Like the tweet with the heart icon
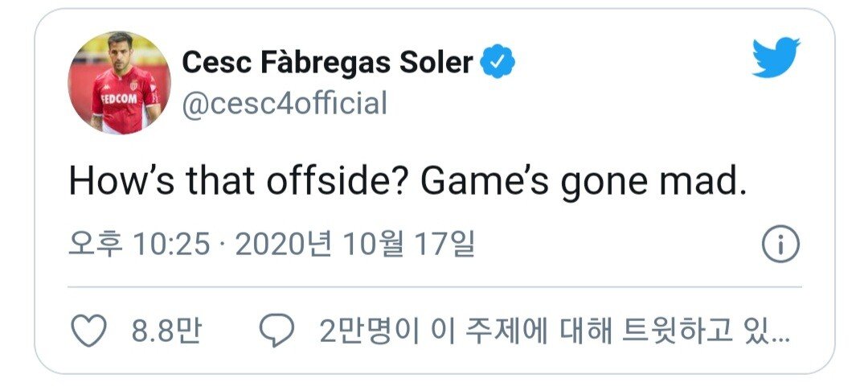This screenshot has width=868, height=387. (88, 331)
